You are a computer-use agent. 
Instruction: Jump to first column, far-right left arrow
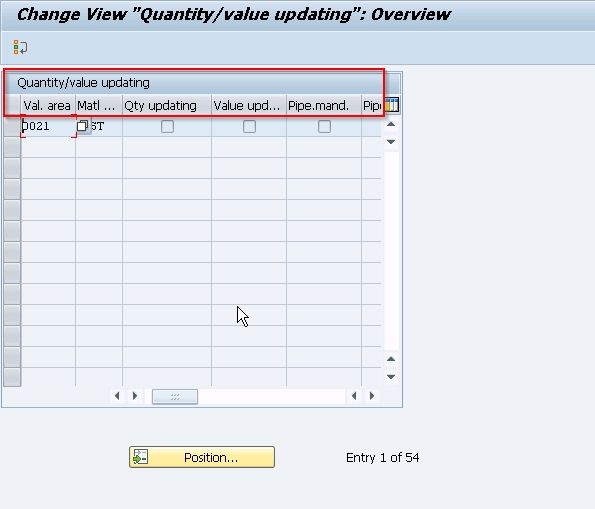(354, 396)
